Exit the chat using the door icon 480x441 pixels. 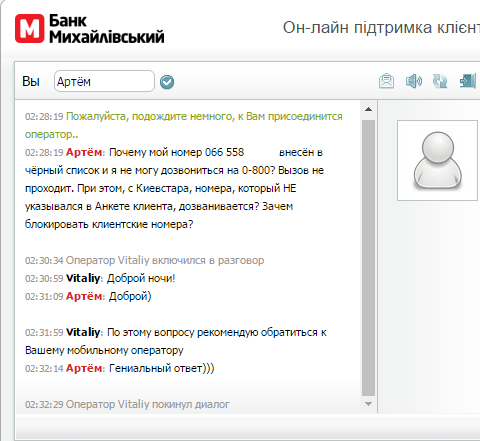(468, 81)
